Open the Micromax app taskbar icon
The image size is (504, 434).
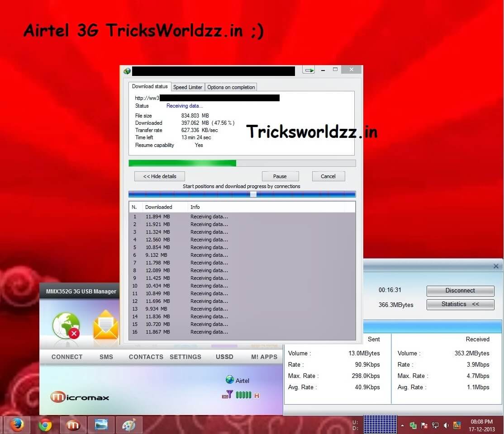(x=73, y=425)
